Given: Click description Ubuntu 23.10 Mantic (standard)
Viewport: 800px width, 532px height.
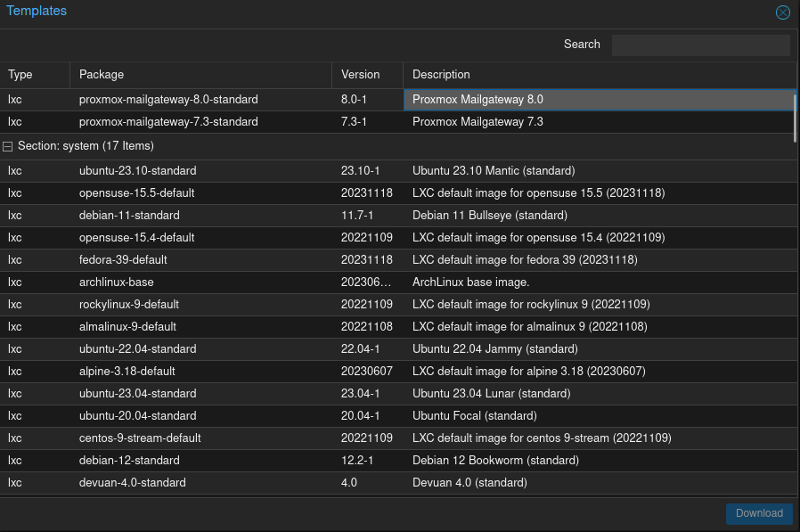Looking at the screenshot, I should pyautogui.click(x=494, y=171).
